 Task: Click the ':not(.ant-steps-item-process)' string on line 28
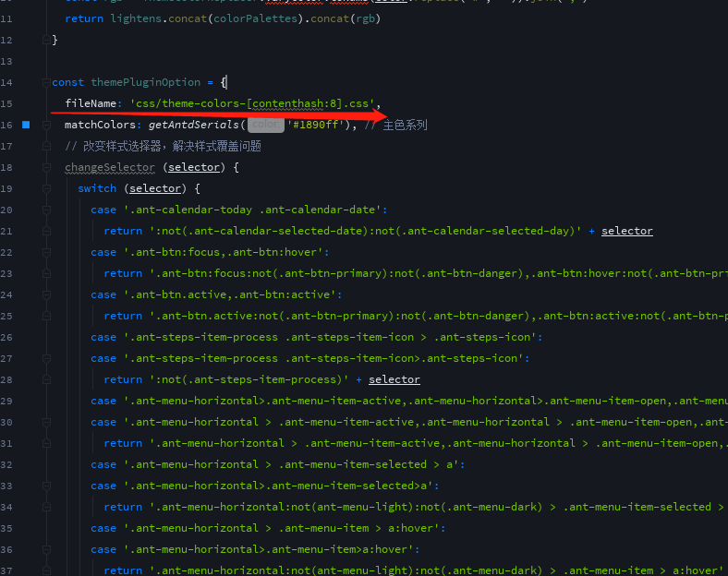coord(249,379)
